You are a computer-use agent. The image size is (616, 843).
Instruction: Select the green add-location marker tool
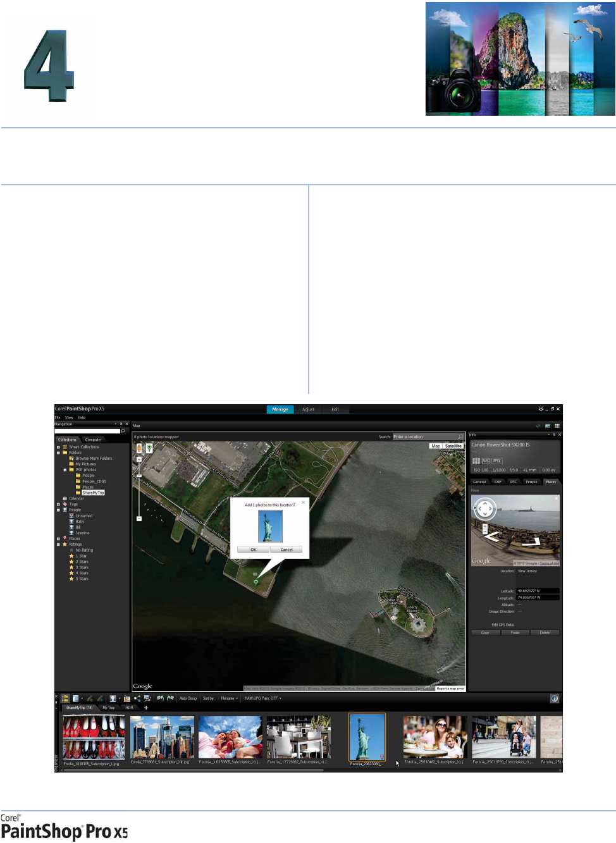click(x=149, y=448)
